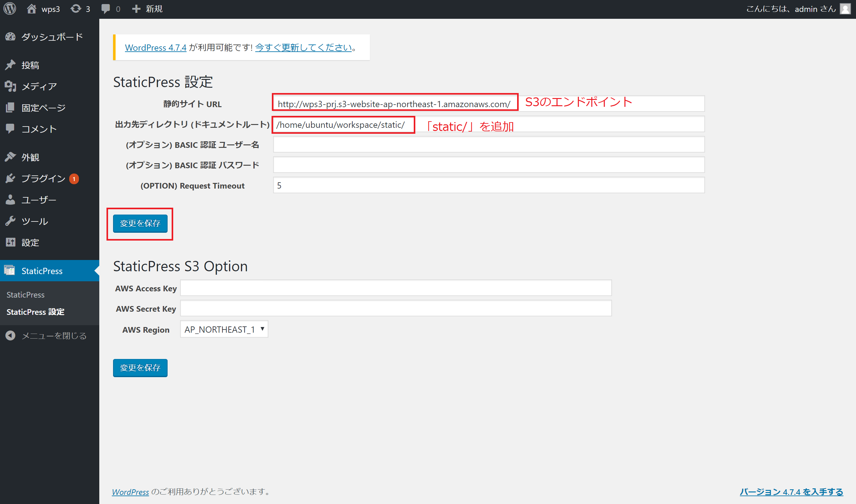Focus the Request Timeout field

pos(489,185)
